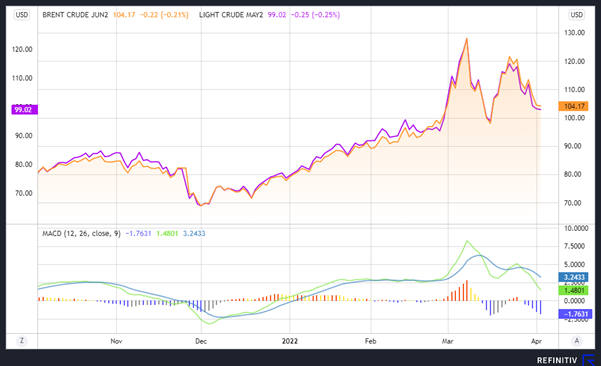This screenshot has height=366, width=601.
Task: Click the 7.5000 MACD axis label
Action: pos(574,246)
